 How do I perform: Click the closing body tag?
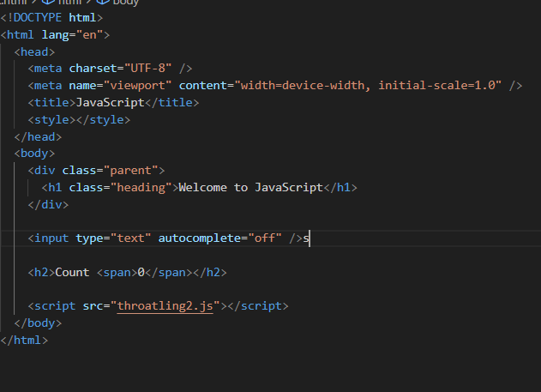click(x=38, y=323)
